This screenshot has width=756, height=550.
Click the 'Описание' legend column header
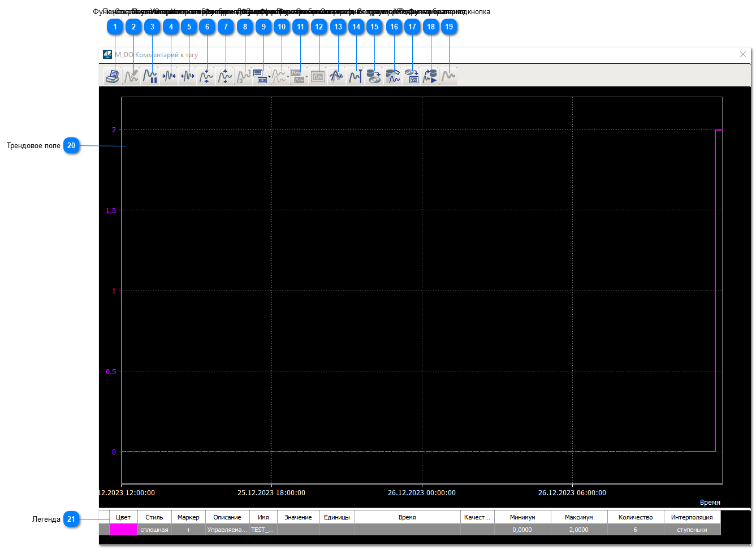[227, 517]
